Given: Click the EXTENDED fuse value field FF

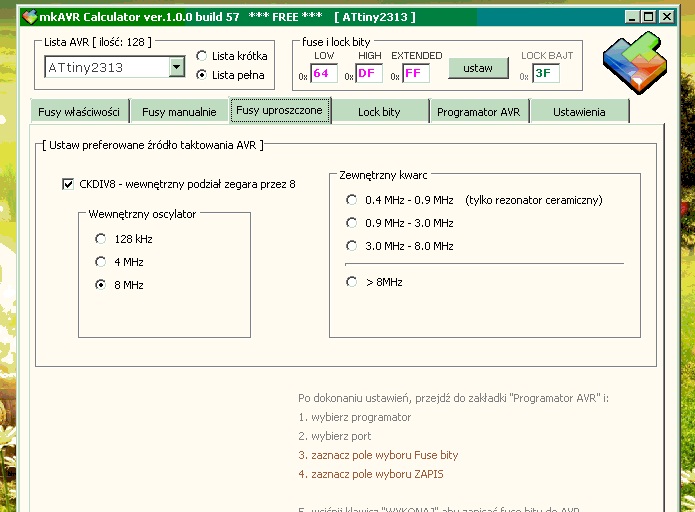Looking at the screenshot, I should [x=416, y=73].
